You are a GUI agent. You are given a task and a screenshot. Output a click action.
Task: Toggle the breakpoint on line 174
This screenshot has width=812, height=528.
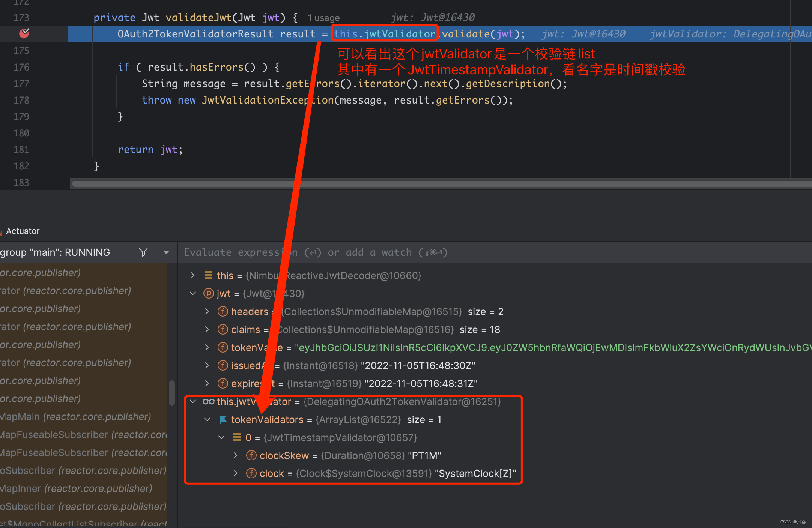[24, 34]
